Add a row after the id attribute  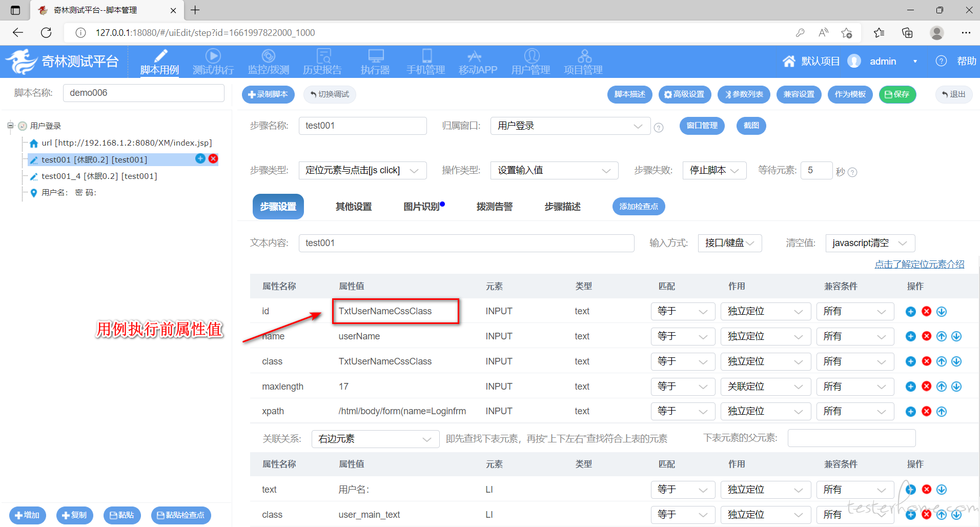tap(911, 312)
